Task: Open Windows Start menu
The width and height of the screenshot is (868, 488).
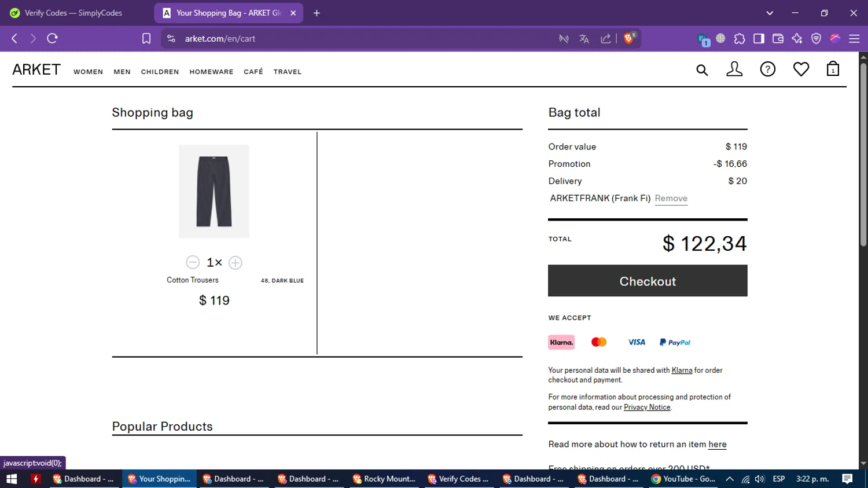Action: click(12, 479)
